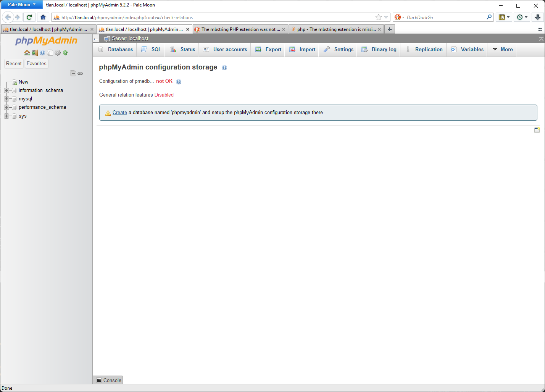Image resolution: width=545 pixels, height=392 pixels.
Task: Switch to first phpMyAdmin browser tab
Action: [48, 29]
